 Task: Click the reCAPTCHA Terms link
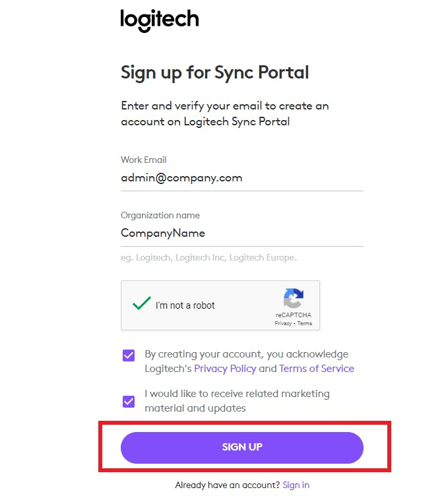coord(304,323)
